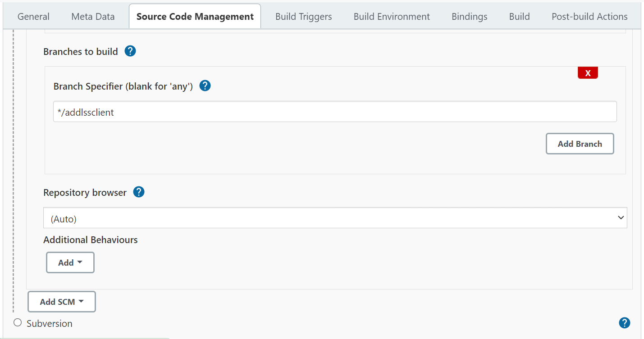Click help icon in Subversion row

tap(624, 323)
